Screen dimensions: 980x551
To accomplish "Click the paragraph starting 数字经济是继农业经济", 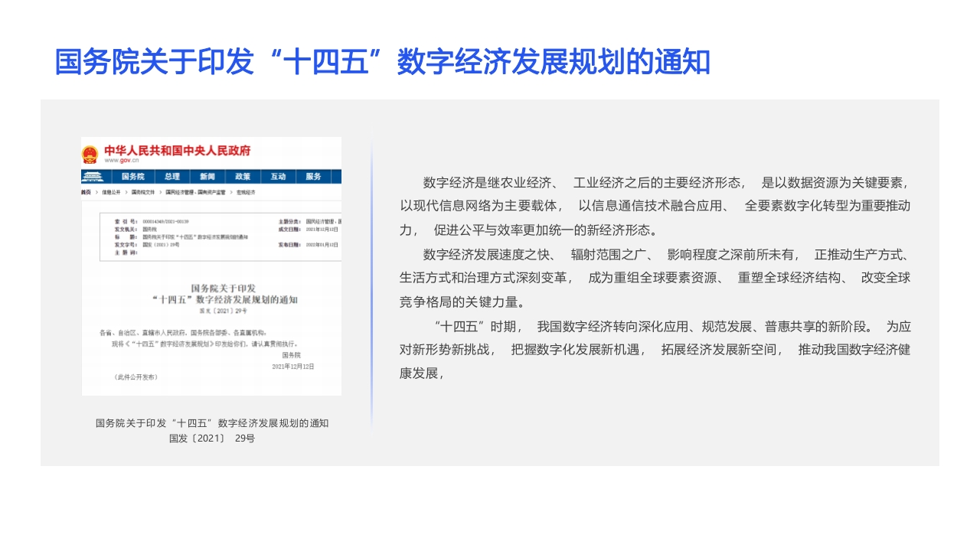I will (x=655, y=206).
